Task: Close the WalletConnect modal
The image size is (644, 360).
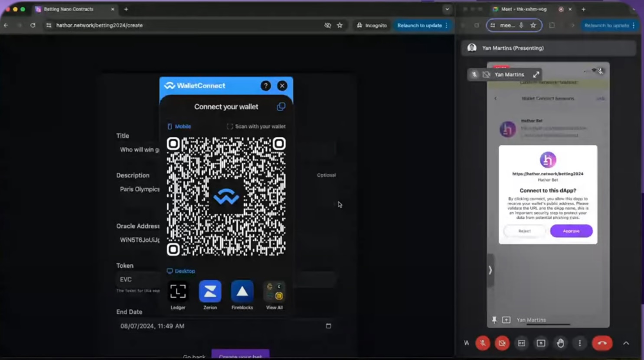Action: (x=282, y=86)
